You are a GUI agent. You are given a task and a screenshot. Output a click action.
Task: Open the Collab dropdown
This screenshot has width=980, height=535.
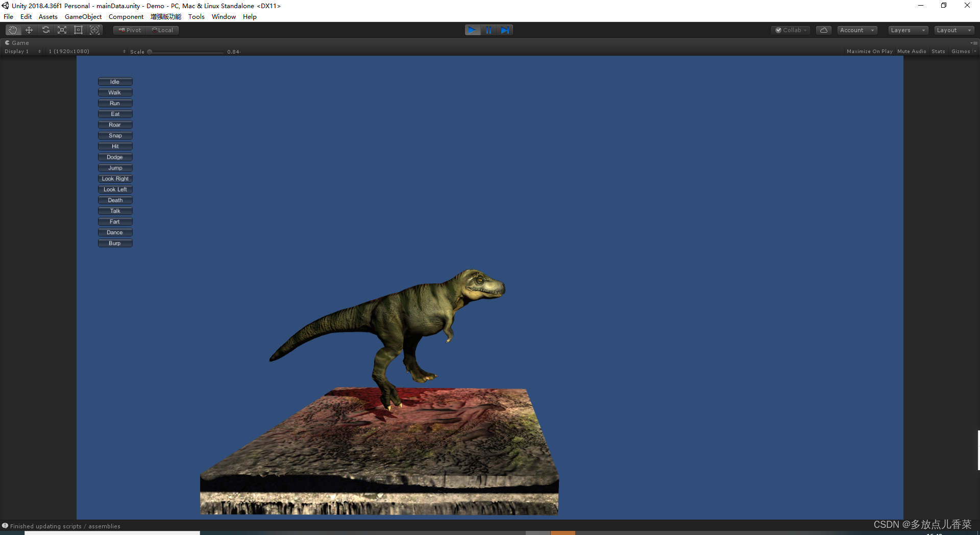791,30
